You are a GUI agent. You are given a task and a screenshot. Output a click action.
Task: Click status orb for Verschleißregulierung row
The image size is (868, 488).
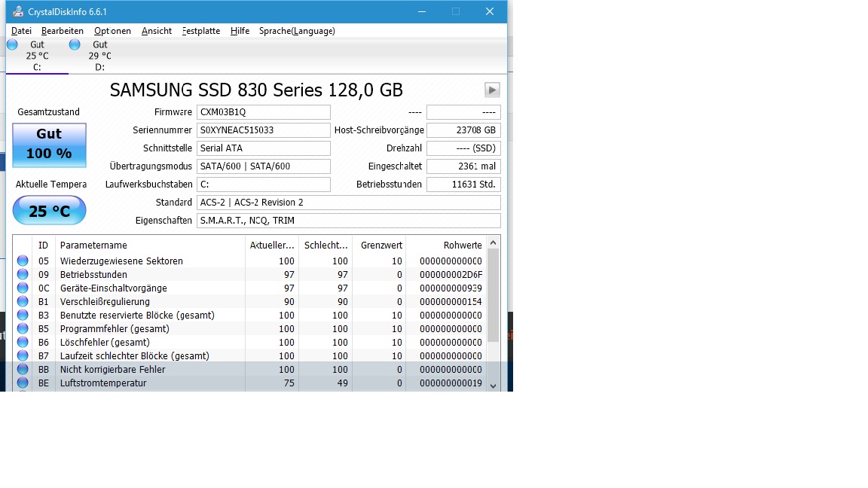pos(23,301)
